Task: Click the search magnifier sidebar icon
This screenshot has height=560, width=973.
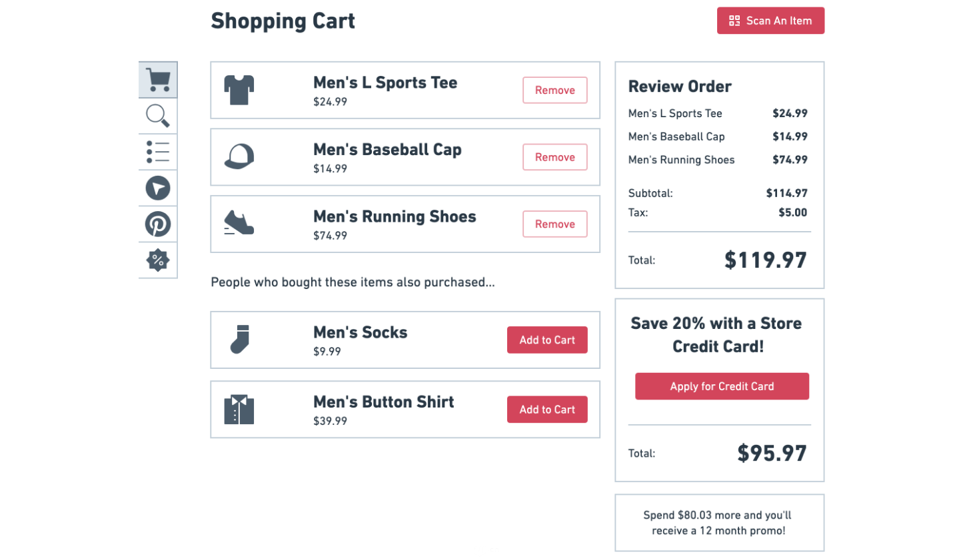Action: click(158, 116)
